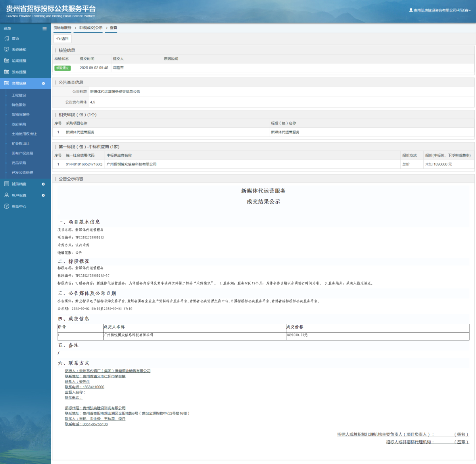Click the 发布提醒 sidebar icon
Viewport: 476px width, 464px height.
coord(6,72)
